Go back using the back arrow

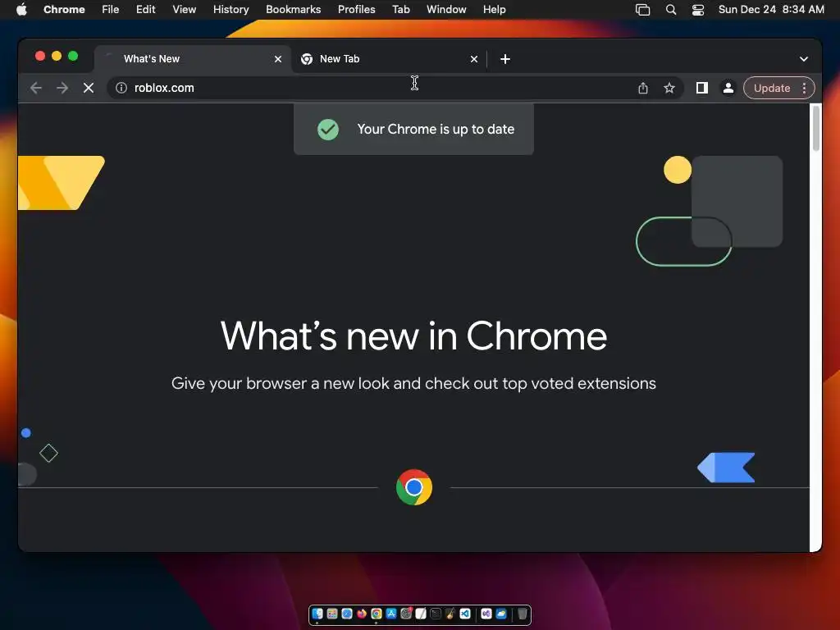click(36, 88)
